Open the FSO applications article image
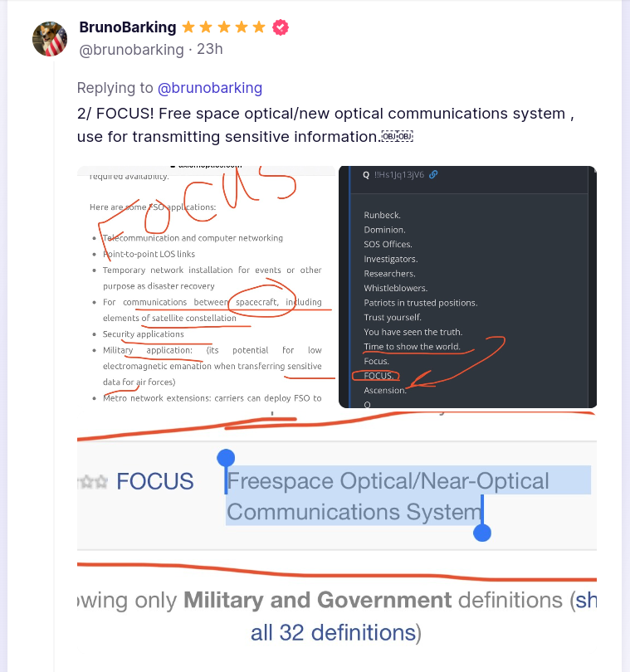The width and height of the screenshot is (630, 672). pos(206,287)
